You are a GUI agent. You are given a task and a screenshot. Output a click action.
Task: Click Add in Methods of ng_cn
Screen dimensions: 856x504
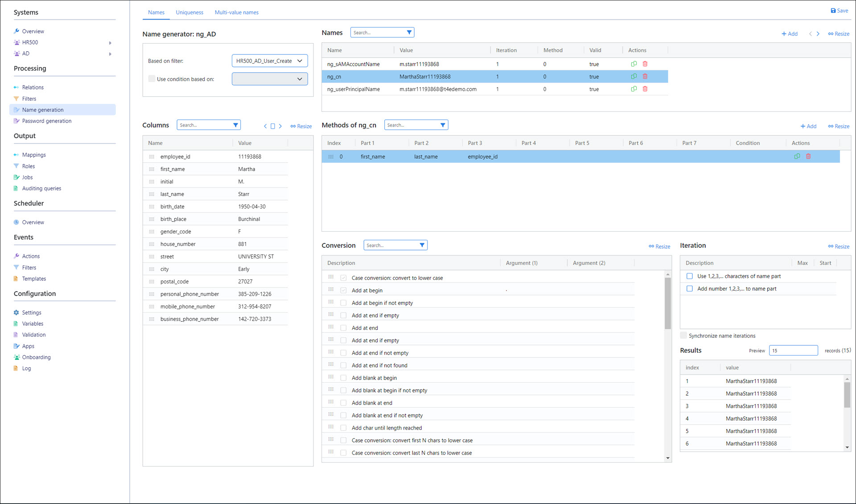point(808,127)
